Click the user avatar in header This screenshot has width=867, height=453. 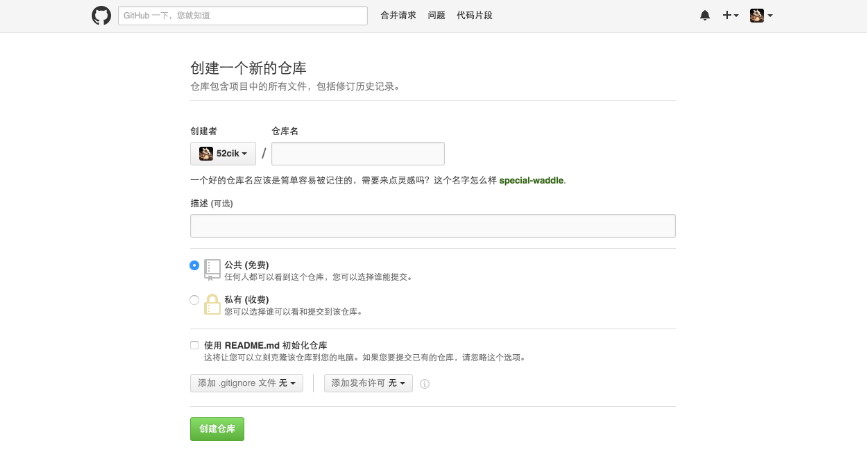(758, 16)
